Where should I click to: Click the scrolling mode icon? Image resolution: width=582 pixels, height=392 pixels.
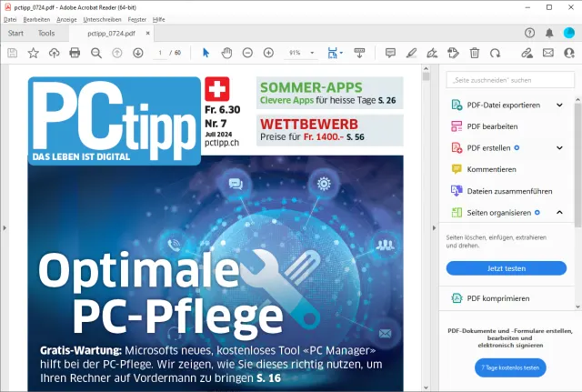coord(359,53)
